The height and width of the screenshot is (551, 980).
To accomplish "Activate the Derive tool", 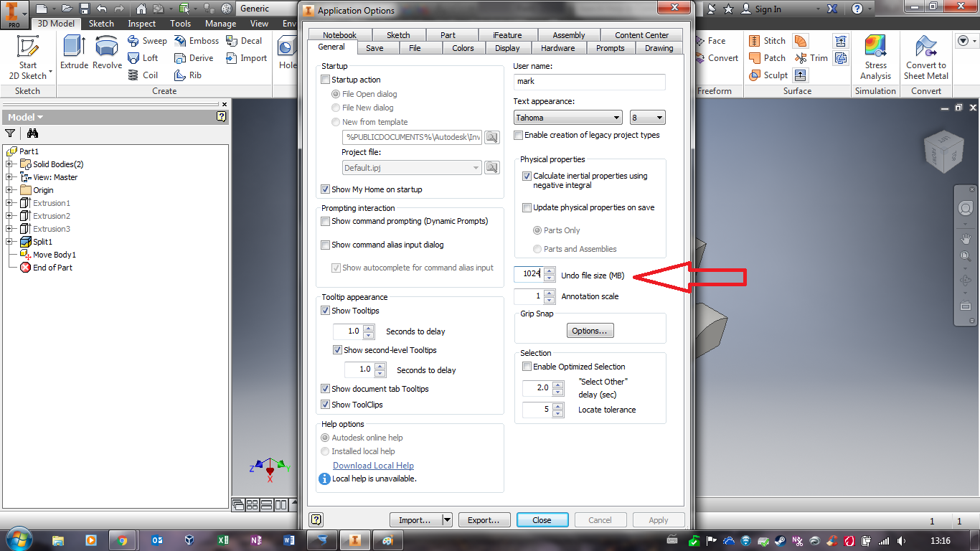I will click(x=194, y=58).
